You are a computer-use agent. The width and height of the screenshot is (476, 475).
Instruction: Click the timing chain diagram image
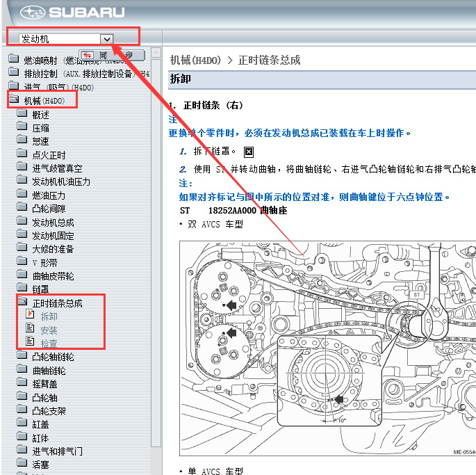click(327, 348)
